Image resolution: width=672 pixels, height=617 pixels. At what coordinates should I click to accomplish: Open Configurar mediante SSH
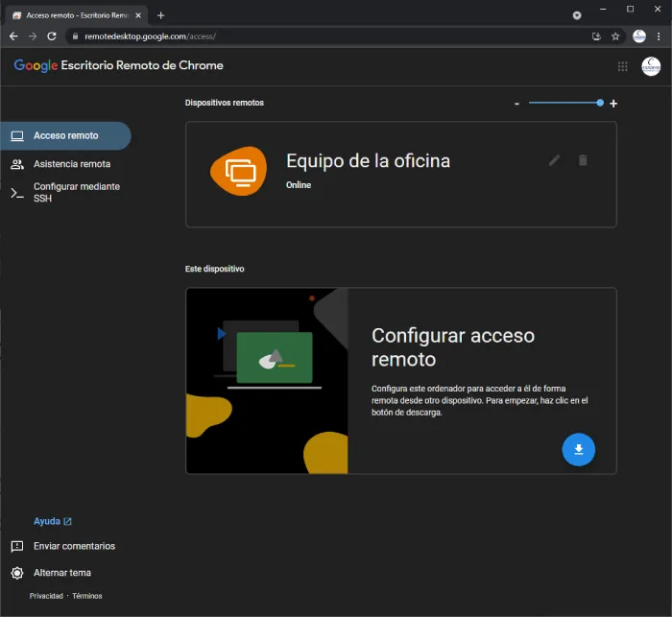[65, 192]
